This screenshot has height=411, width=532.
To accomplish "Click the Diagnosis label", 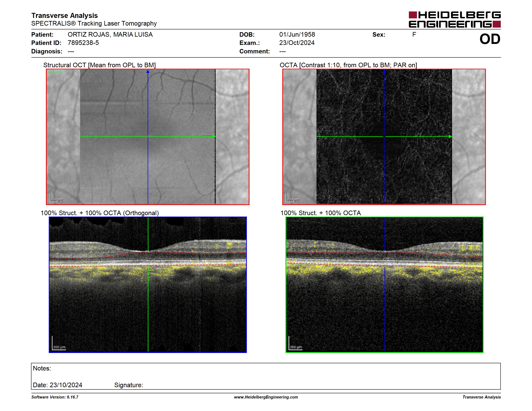I will coord(47,51).
